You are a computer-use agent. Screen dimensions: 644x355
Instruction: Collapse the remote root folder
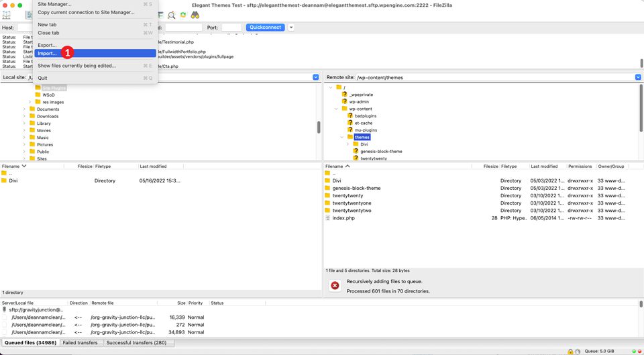(x=331, y=87)
